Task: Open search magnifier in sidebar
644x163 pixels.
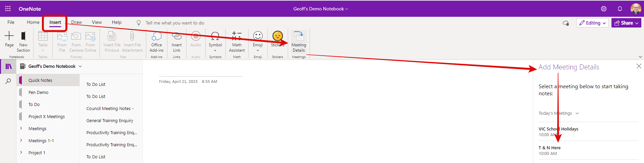Action: [x=8, y=81]
